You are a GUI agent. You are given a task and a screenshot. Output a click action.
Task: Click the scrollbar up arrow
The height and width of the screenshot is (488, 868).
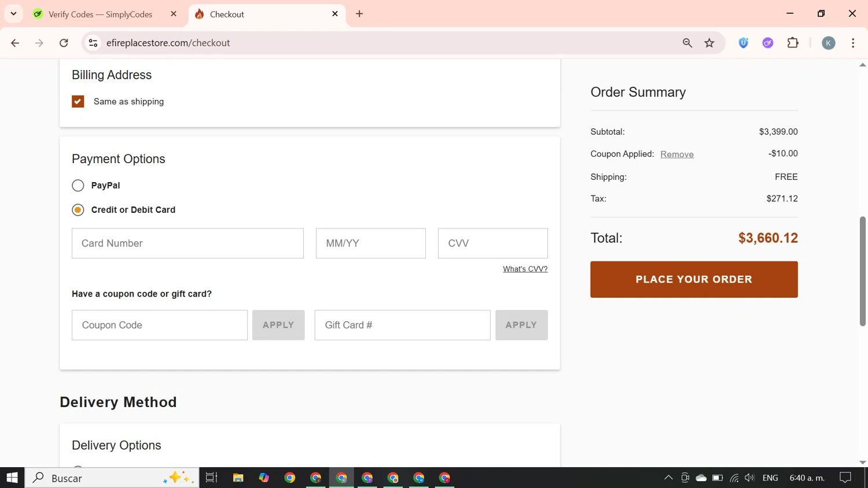pos(862,65)
